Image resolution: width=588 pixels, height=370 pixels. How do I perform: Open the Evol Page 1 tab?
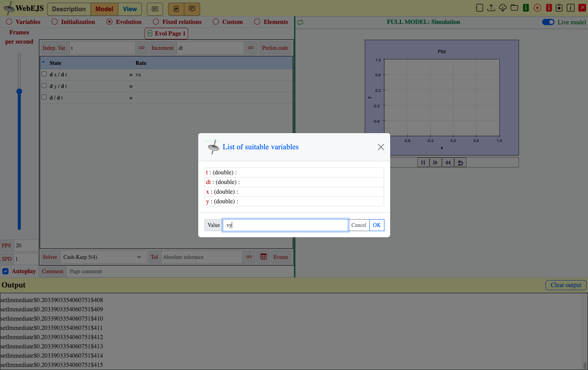coord(167,34)
